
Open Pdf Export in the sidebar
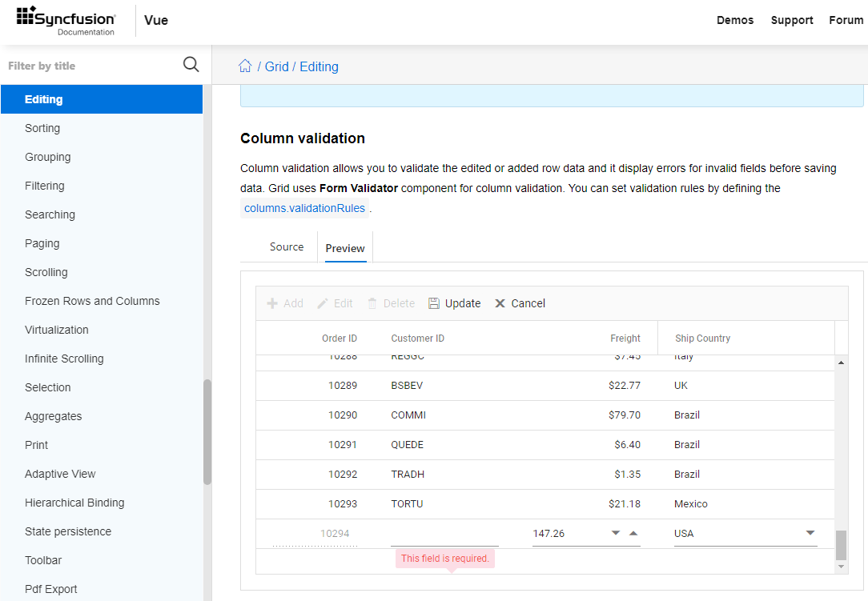click(x=51, y=588)
